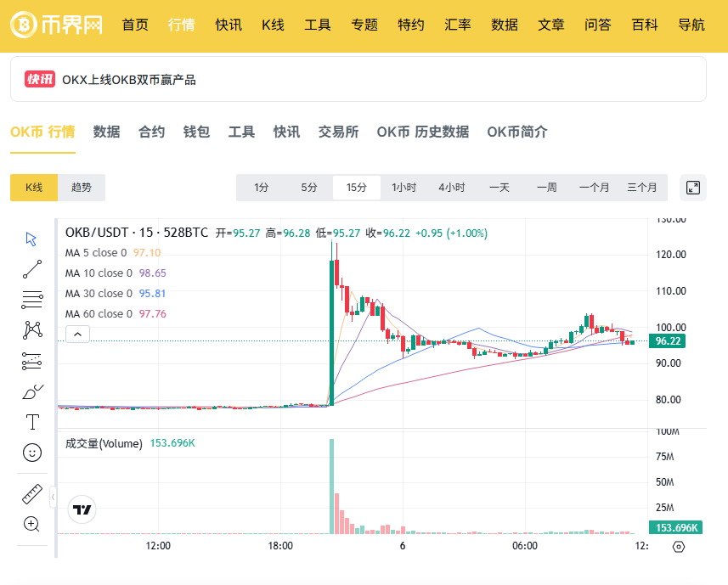Screen dimensions: 728x585
Task: Select the 一周 timeframe
Action: [x=546, y=188]
